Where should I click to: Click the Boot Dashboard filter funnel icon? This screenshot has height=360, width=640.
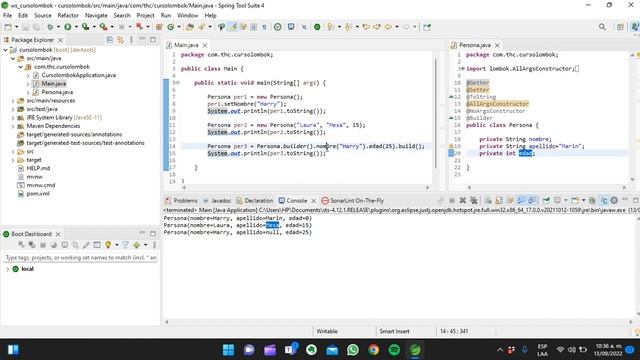pyautogui.click(x=125, y=245)
